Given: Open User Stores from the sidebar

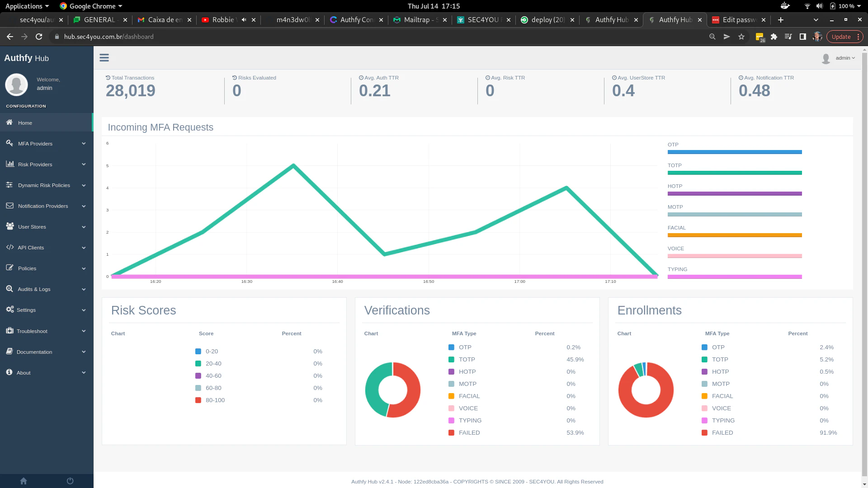Looking at the screenshot, I should point(32,226).
